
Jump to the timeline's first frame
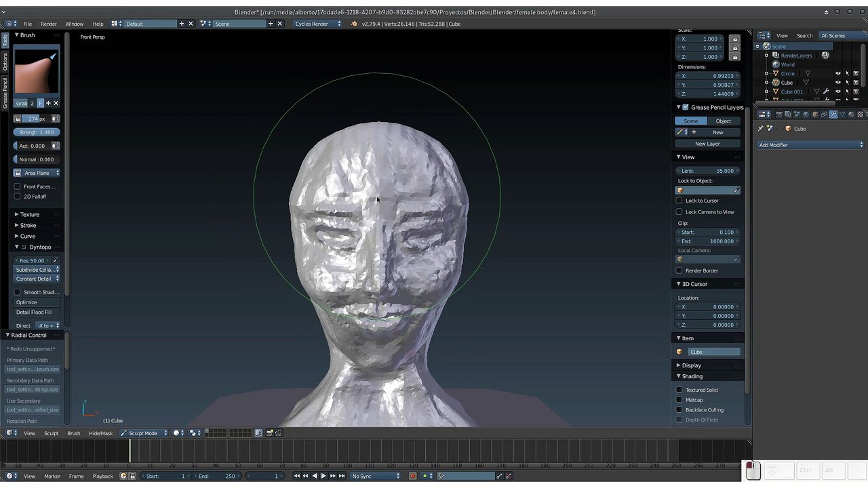[296, 476]
